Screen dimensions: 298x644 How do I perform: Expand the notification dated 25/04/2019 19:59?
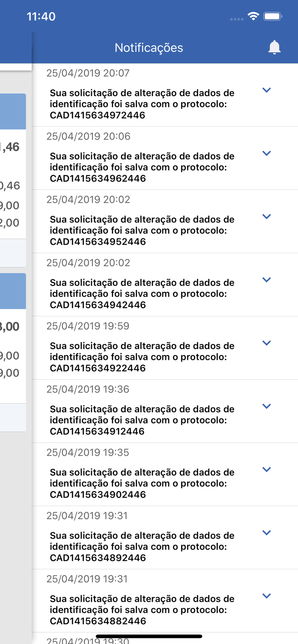(x=267, y=343)
